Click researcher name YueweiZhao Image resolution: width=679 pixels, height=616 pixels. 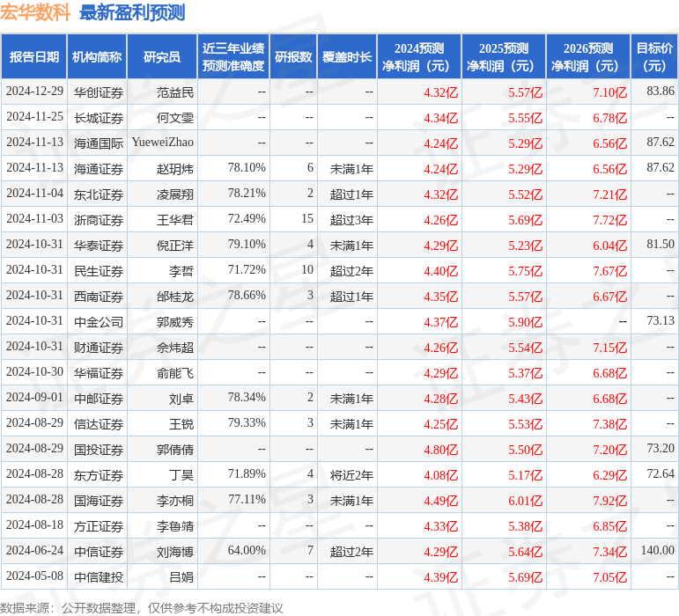tap(162, 143)
